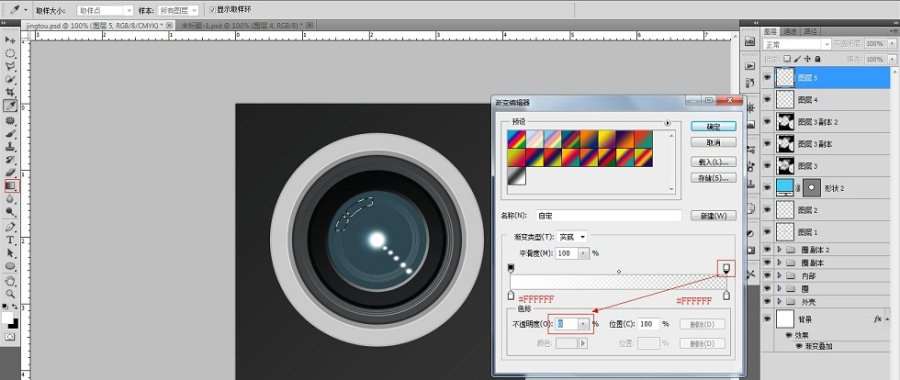The image size is (900, 380).
Task: Open the 取样大小 dropdown
Action: pos(105,10)
